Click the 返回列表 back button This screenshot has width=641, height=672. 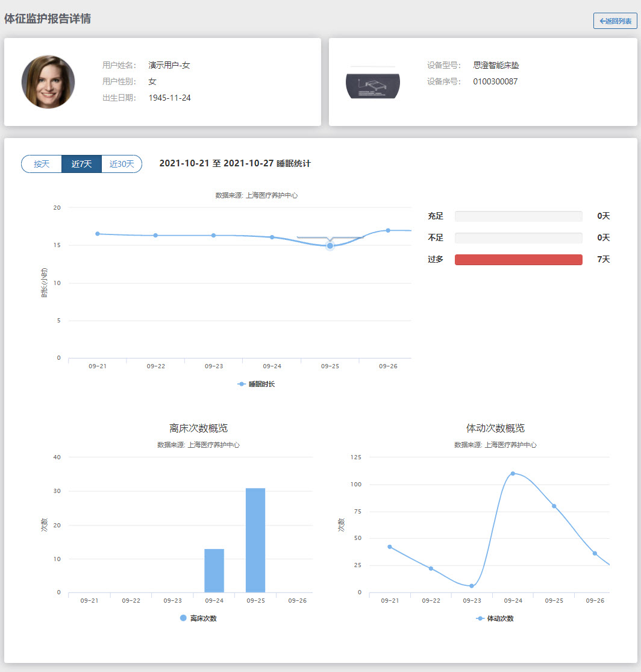click(615, 21)
